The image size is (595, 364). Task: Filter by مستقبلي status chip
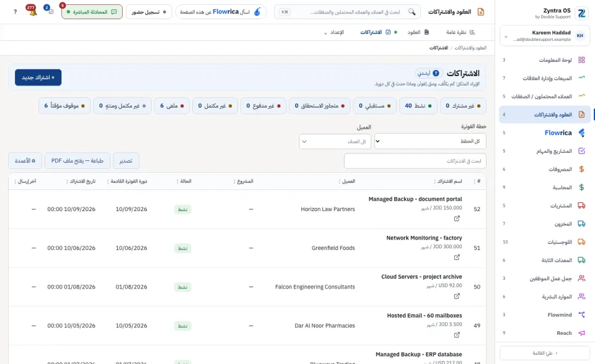pos(374,106)
